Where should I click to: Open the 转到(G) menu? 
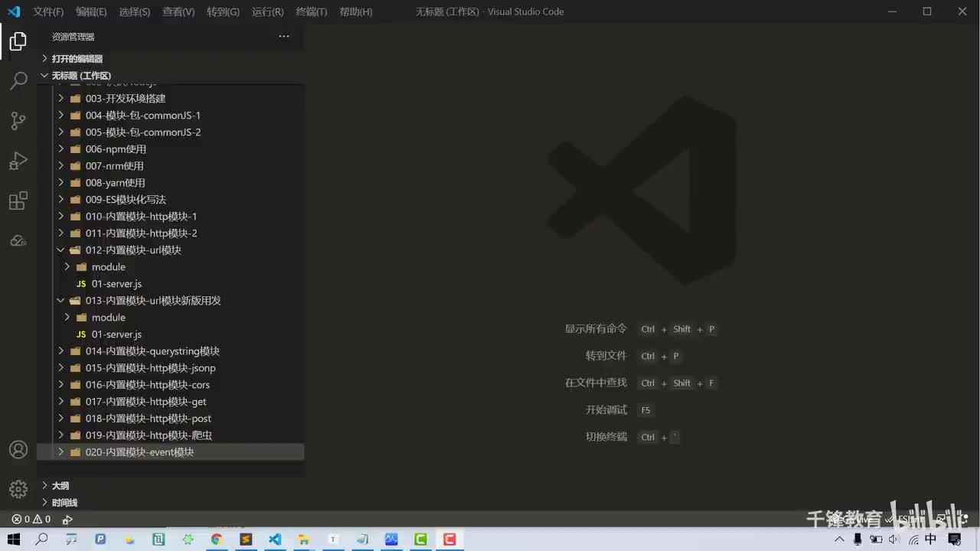(223, 11)
